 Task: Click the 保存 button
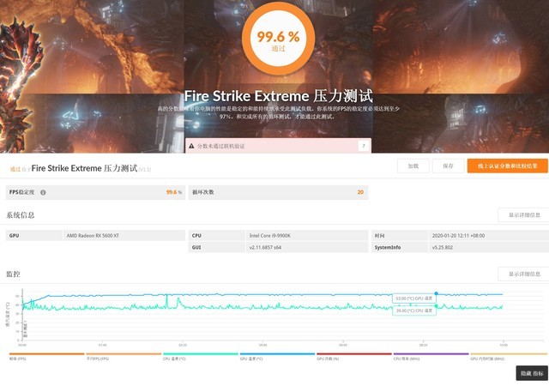(448, 166)
